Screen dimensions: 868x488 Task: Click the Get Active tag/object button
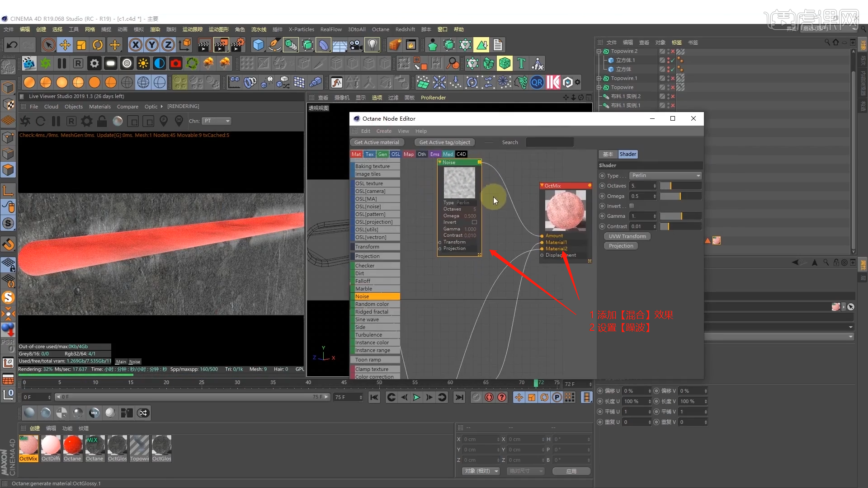click(444, 142)
